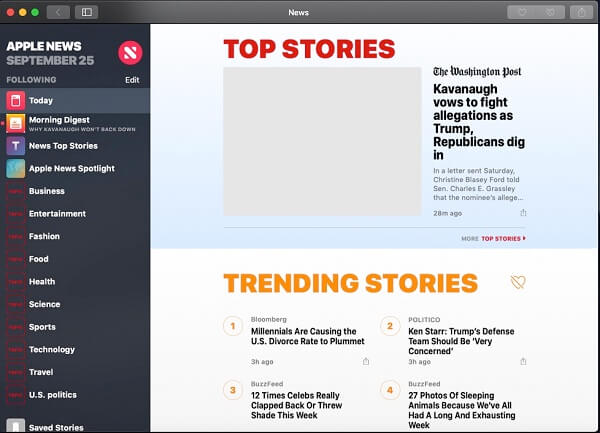Open the Kavanaugh vows to fight headline

tap(478, 122)
